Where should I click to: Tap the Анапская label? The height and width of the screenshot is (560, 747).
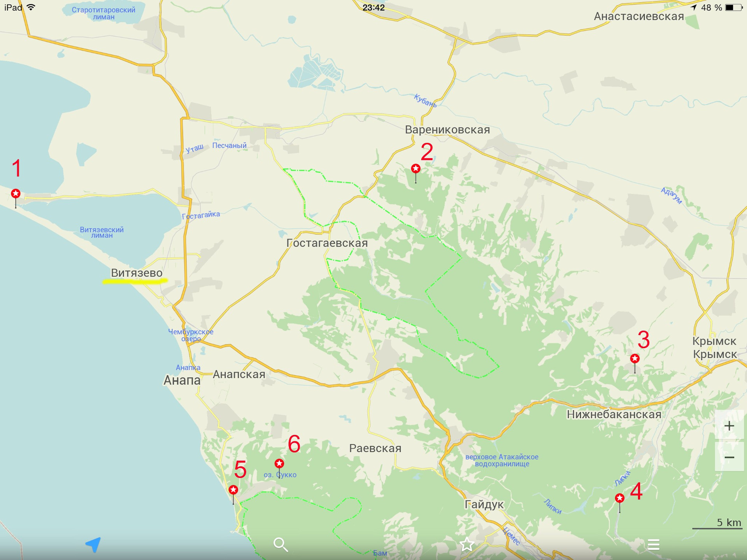click(x=239, y=374)
